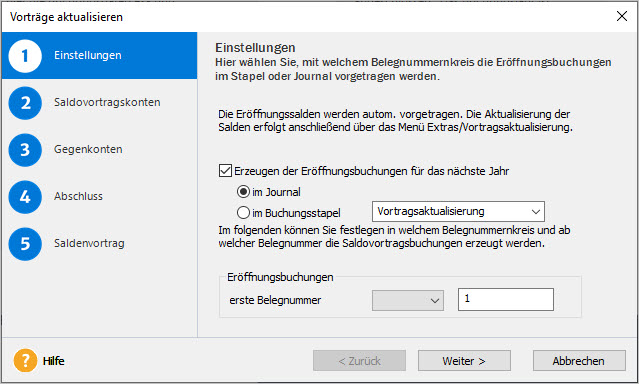Click the step 5 circle icon
This screenshot has width=639, height=384.
click(x=25, y=244)
